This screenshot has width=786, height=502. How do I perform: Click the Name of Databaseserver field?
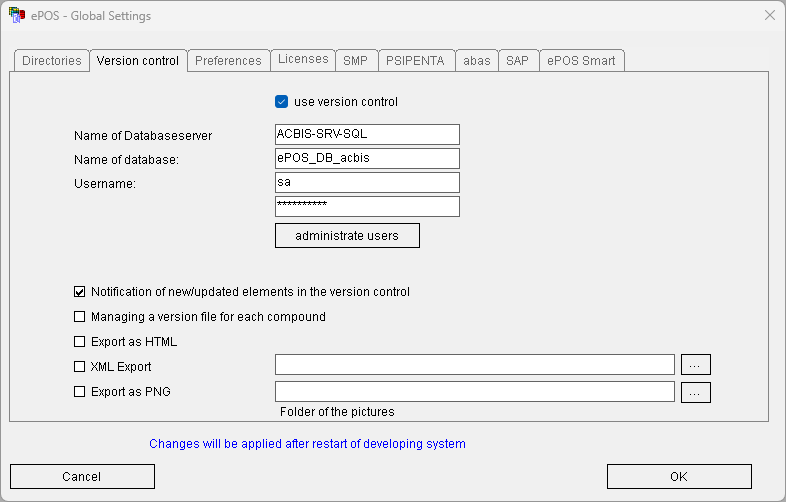[x=367, y=134]
